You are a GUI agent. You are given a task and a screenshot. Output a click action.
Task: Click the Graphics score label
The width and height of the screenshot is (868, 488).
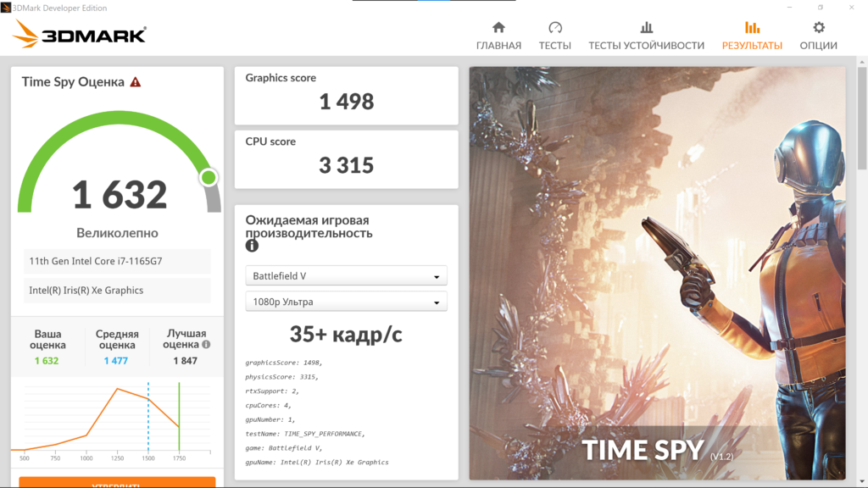pyautogui.click(x=281, y=78)
